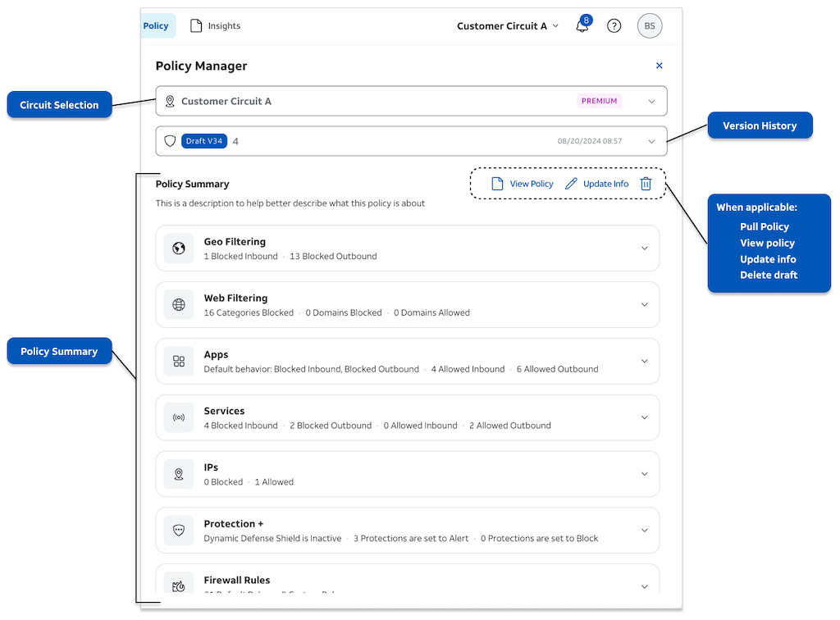
Task: Click the Geo Filtering globe icon
Action: tap(179, 248)
